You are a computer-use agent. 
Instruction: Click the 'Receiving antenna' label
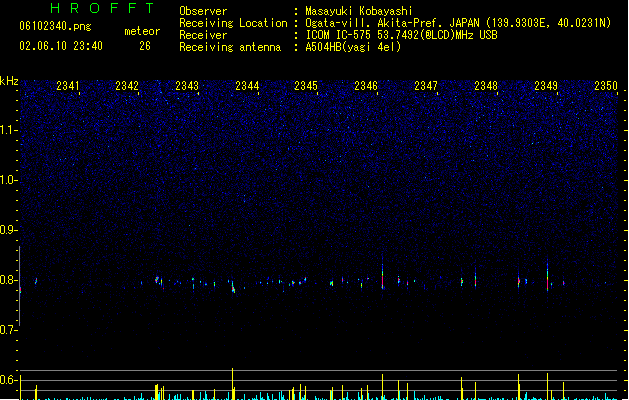230,47
